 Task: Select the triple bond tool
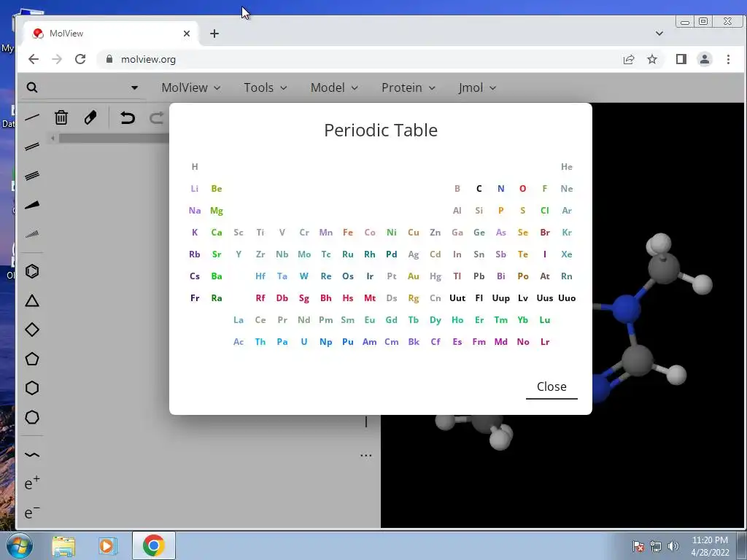click(x=32, y=176)
